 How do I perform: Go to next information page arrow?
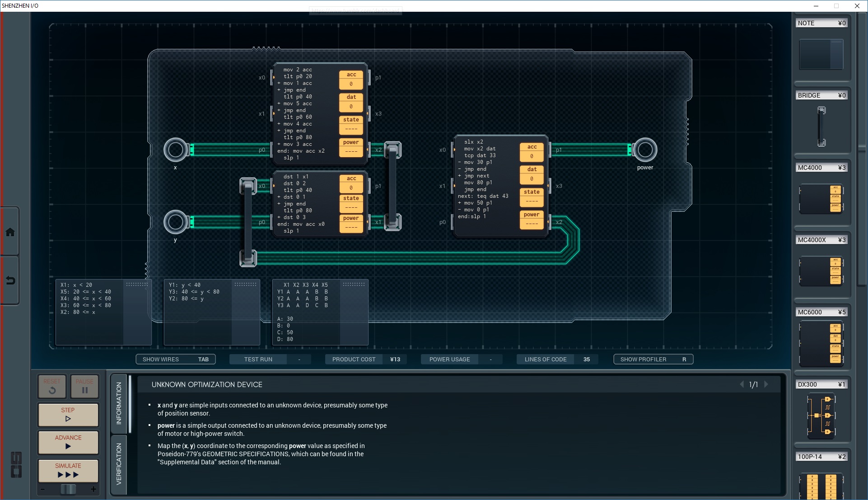tap(766, 384)
